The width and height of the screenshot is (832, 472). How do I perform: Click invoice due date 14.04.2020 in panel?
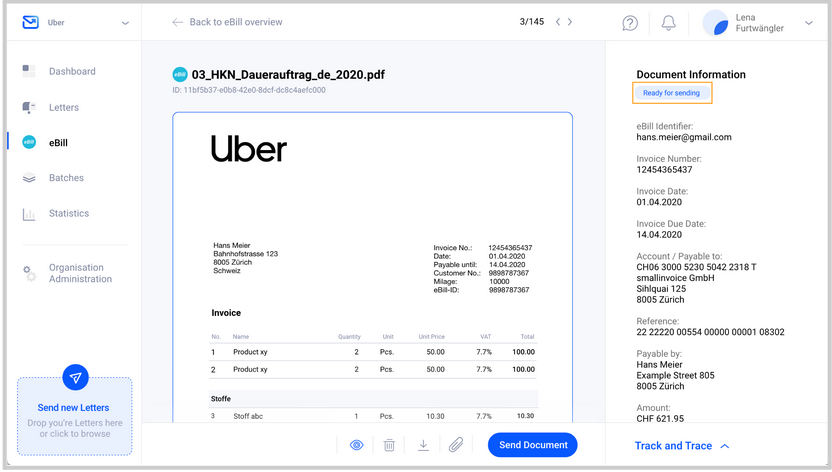[659, 234]
